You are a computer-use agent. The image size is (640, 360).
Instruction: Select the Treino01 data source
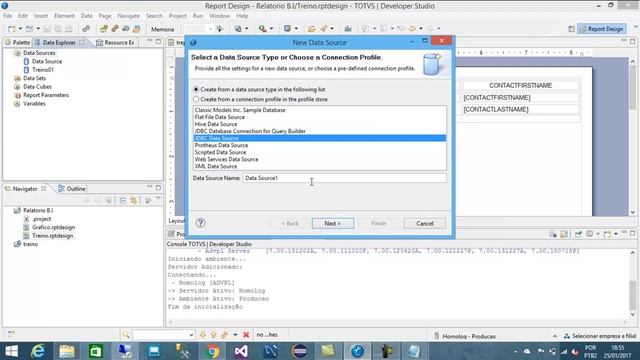pyautogui.click(x=43, y=70)
